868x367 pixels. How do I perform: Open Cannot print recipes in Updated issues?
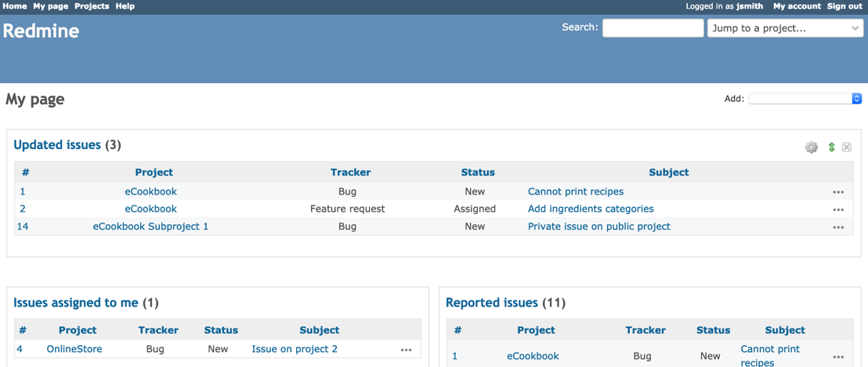[x=576, y=192]
